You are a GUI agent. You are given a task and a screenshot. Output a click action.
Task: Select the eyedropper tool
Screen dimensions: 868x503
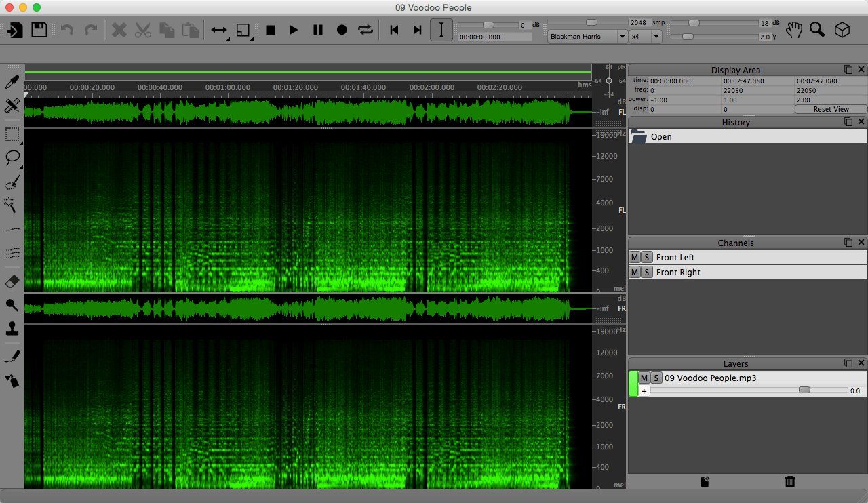click(x=12, y=82)
